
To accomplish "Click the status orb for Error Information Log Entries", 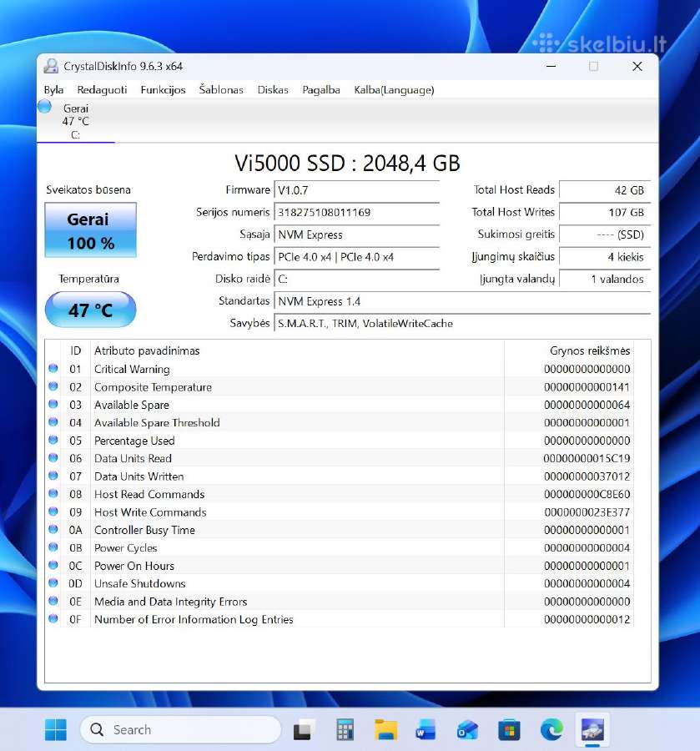I will 53,619.
